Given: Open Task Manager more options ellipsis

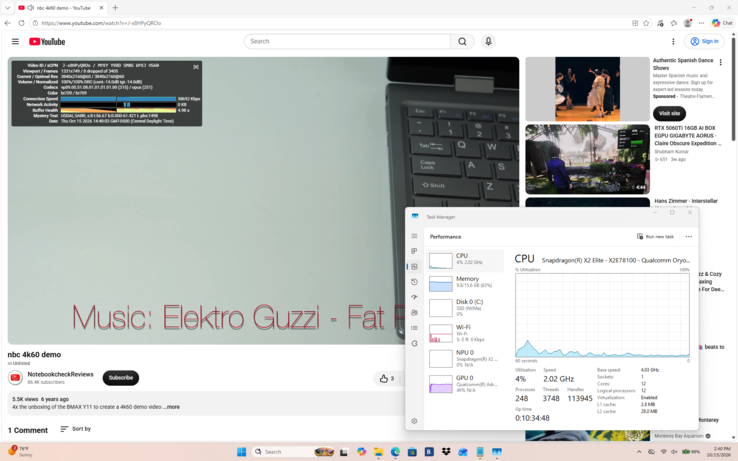Looking at the screenshot, I should point(689,236).
